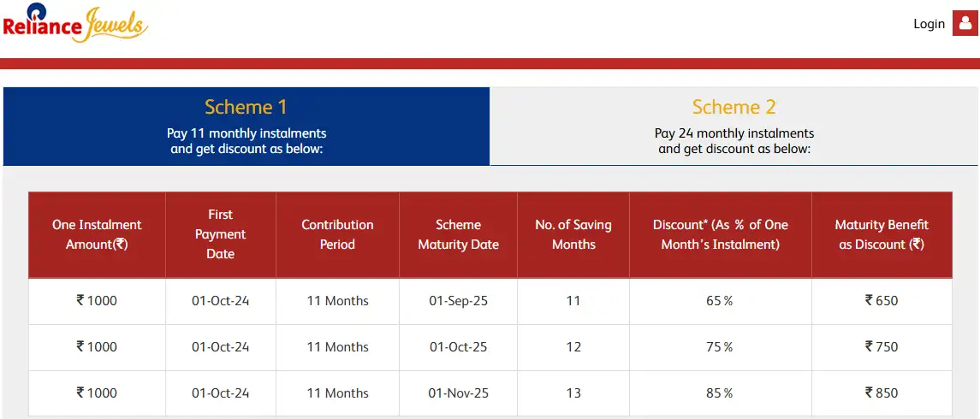Screen dimensions: 980x419
Task: Switch to the Scheme 1 tab
Action: click(246, 126)
